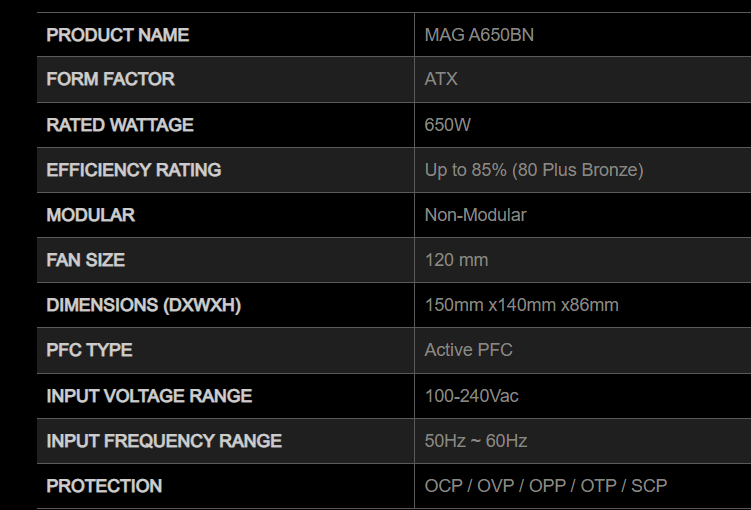Select the Non-Modular value
Image resolution: width=751 pixels, height=510 pixels.
click(476, 215)
